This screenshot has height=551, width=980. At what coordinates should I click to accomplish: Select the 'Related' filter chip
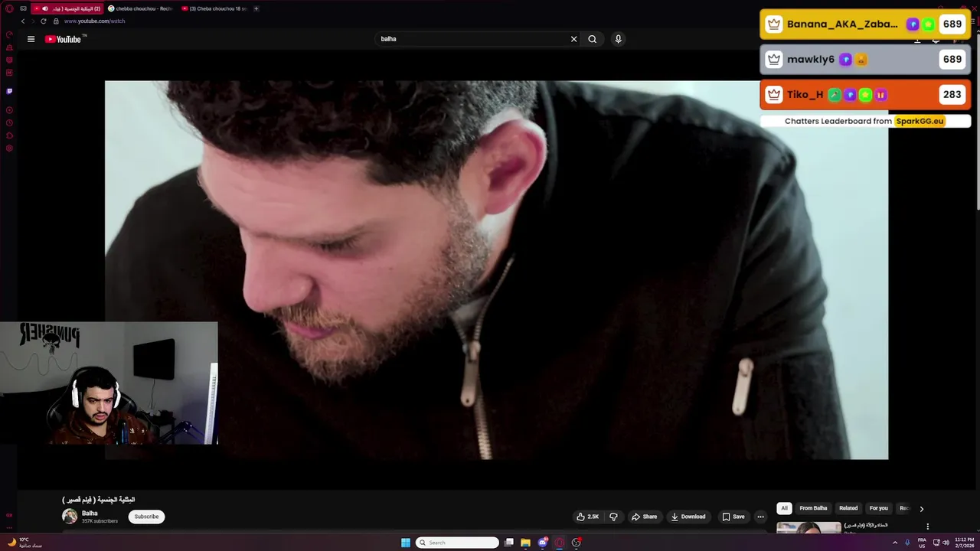[x=848, y=508]
